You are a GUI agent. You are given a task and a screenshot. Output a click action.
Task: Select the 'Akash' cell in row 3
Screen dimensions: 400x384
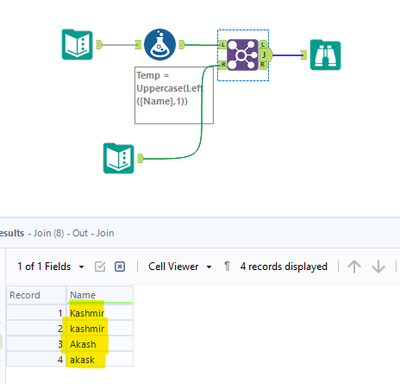tap(100, 344)
